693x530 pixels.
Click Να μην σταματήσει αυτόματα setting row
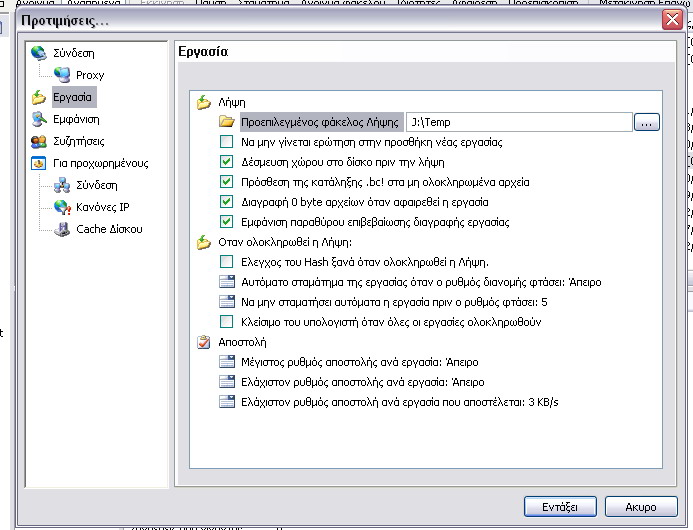coord(394,302)
